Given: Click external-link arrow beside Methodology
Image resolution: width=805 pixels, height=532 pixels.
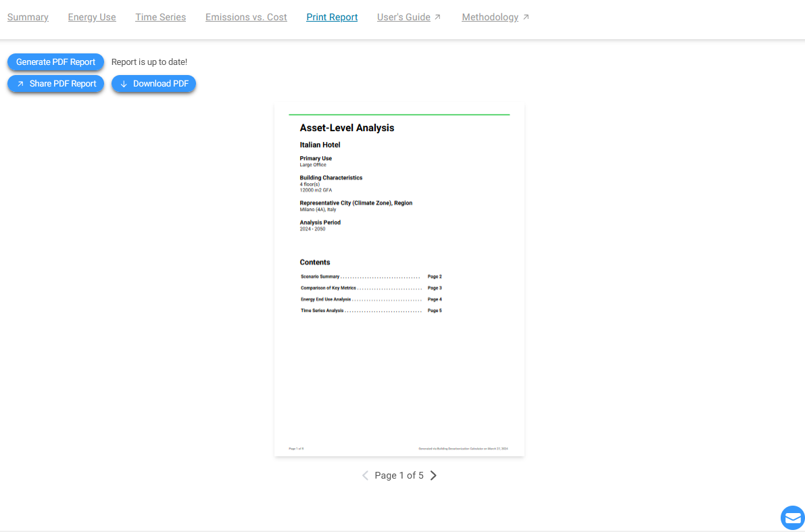Looking at the screenshot, I should [526, 17].
